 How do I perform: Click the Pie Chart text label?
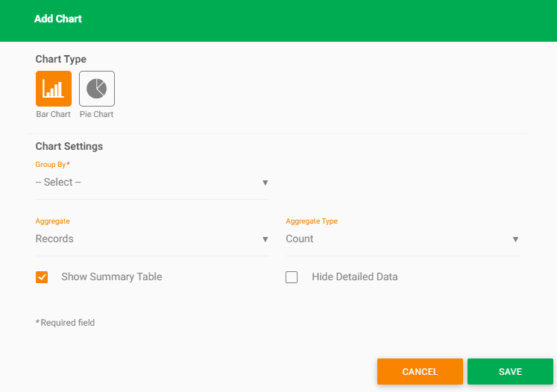[97, 114]
